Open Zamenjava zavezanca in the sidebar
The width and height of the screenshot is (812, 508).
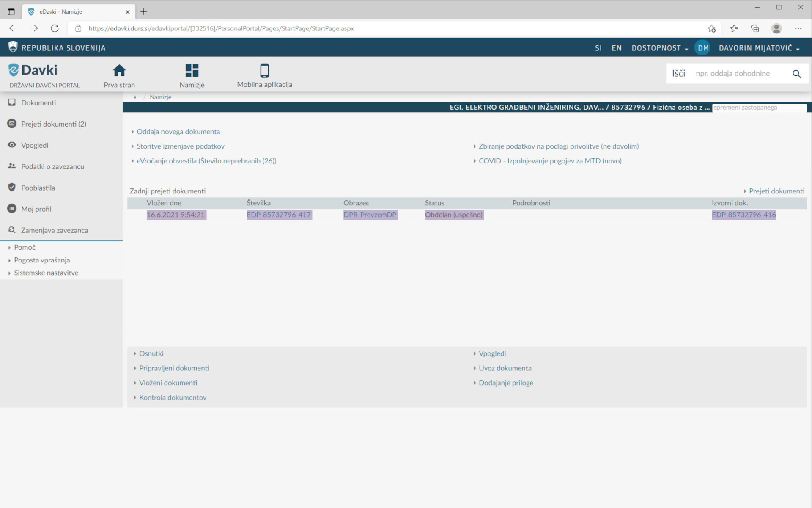pyautogui.click(x=54, y=230)
